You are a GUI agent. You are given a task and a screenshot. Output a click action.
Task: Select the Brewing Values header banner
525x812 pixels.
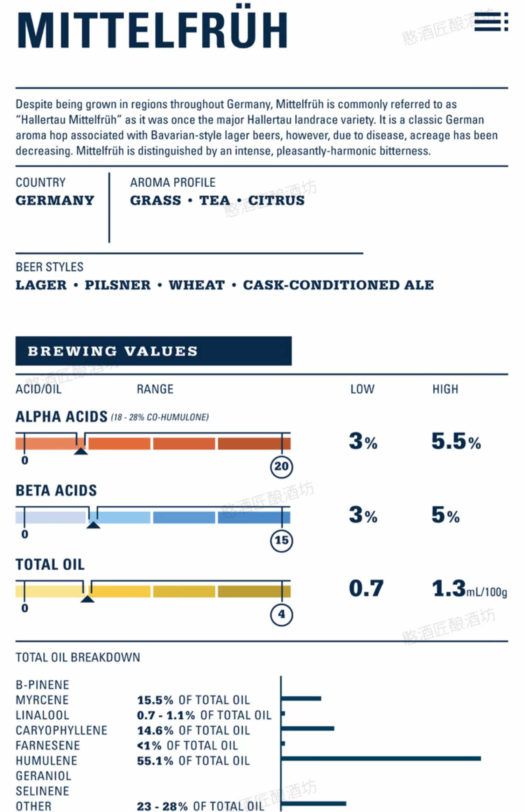point(153,351)
